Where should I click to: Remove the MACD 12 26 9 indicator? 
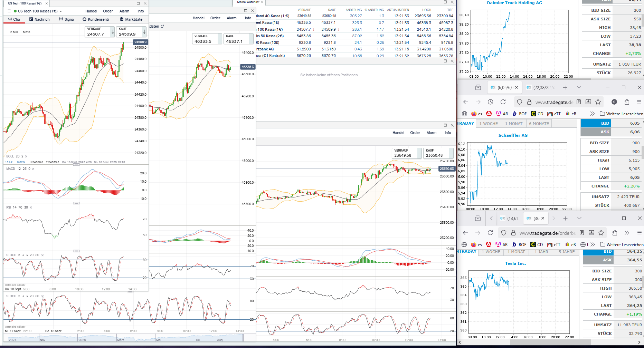[x=33, y=169]
